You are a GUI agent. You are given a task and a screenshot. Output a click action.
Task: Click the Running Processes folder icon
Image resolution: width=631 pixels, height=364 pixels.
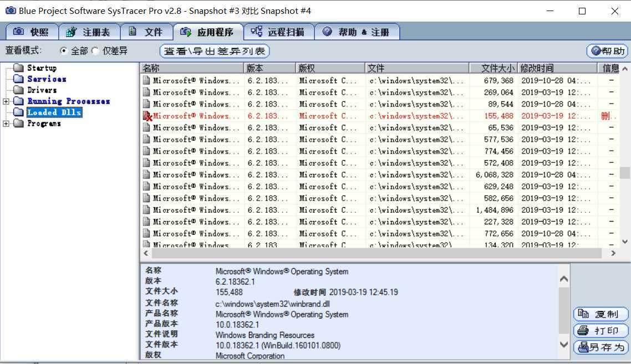18,100
